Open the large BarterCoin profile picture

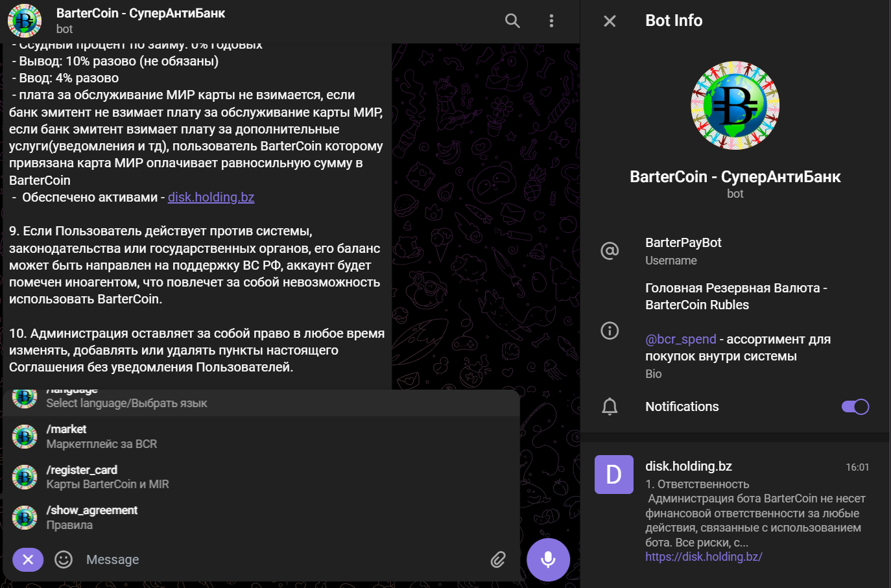click(735, 105)
